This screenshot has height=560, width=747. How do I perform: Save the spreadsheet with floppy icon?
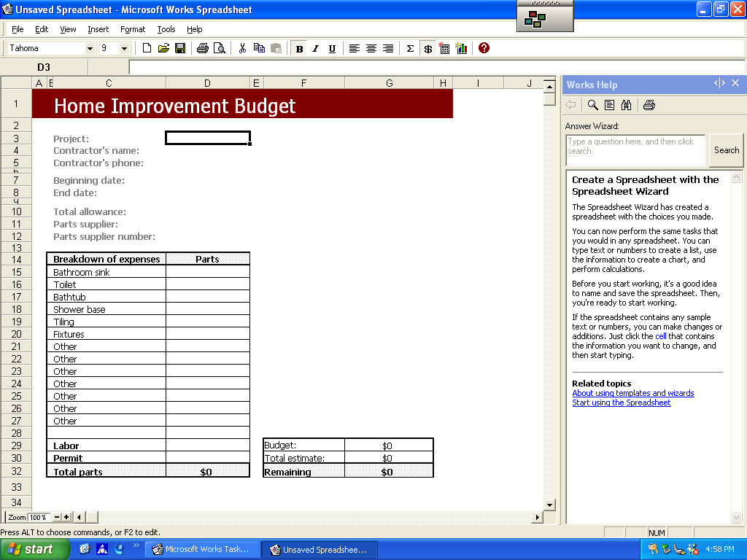pyautogui.click(x=180, y=49)
